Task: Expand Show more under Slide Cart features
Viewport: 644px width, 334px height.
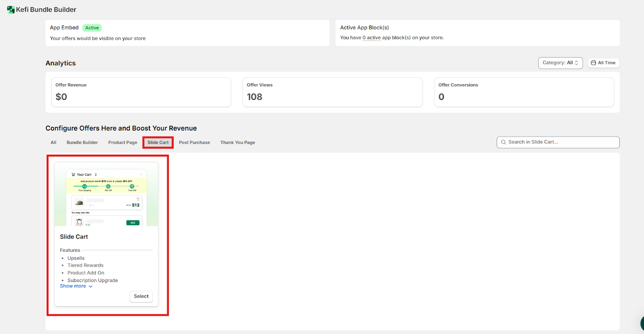Action: tap(76, 286)
